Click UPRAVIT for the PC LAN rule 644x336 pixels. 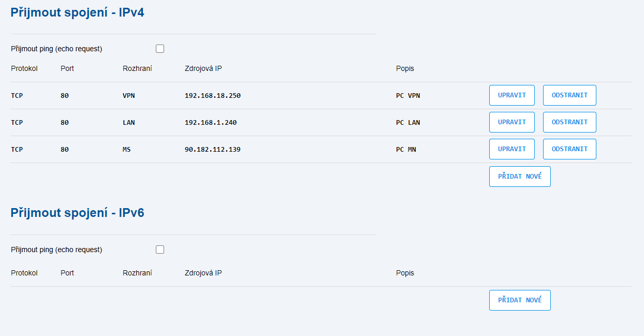[x=512, y=122]
